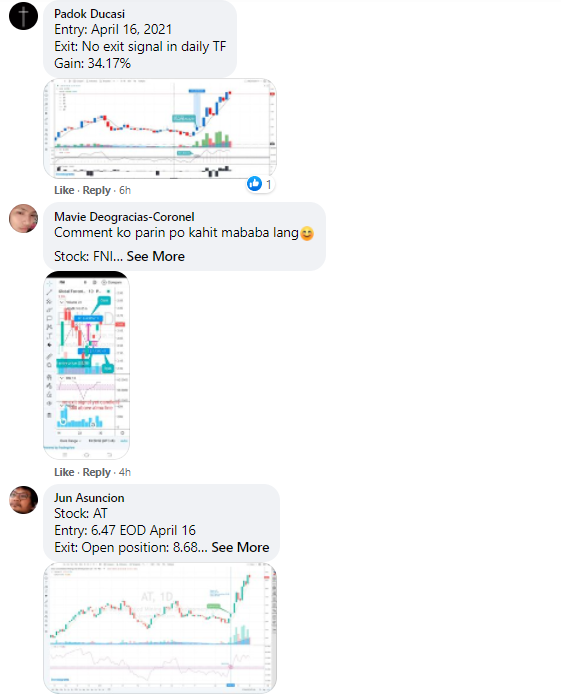The image size is (561, 698).
Task: Open Mavie's FNI mobile chart screenshot
Action: (x=86, y=365)
